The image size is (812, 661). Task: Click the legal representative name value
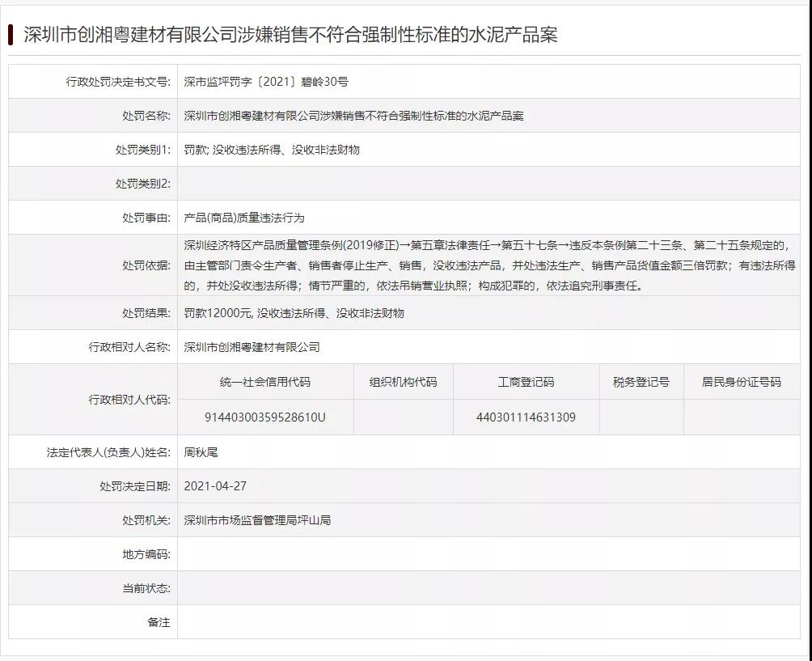click(201, 452)
